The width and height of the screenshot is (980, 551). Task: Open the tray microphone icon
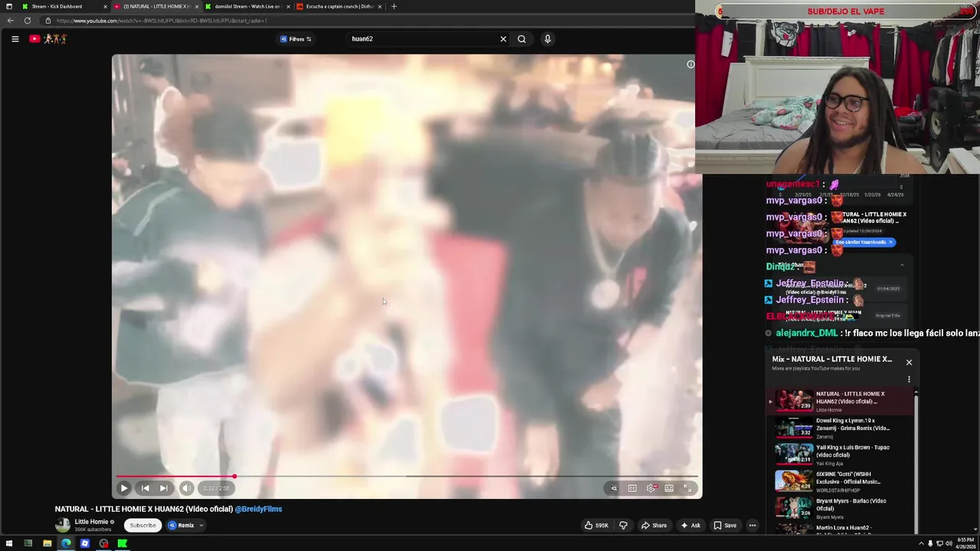click(930, 544)
